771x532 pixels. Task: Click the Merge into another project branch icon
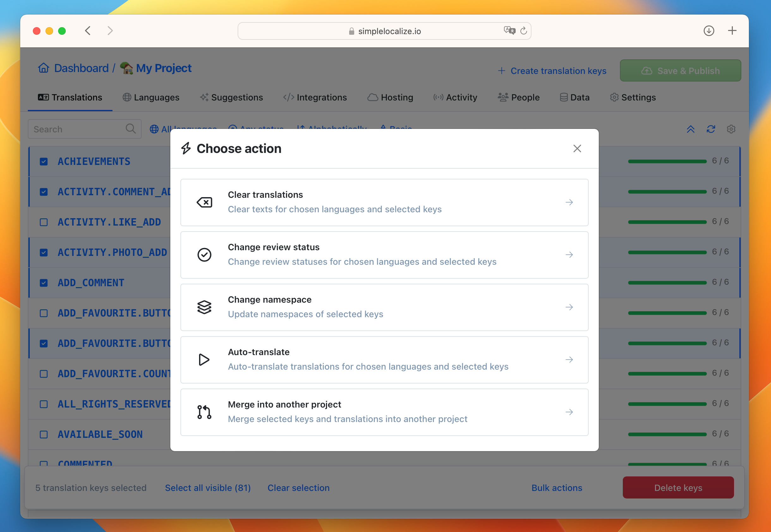click(x=204, y=412)
